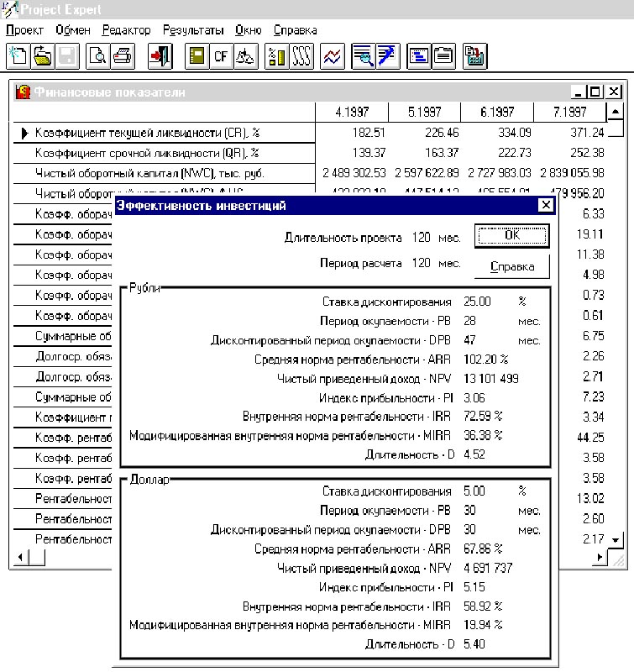Click the vertical scrollbar down arrow

pyautogui.click(x=616, y=540)
